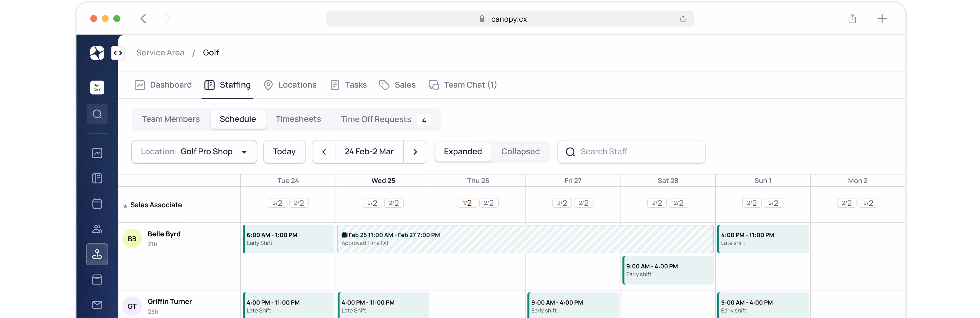Open the Tasks tab

pos(349,85)
